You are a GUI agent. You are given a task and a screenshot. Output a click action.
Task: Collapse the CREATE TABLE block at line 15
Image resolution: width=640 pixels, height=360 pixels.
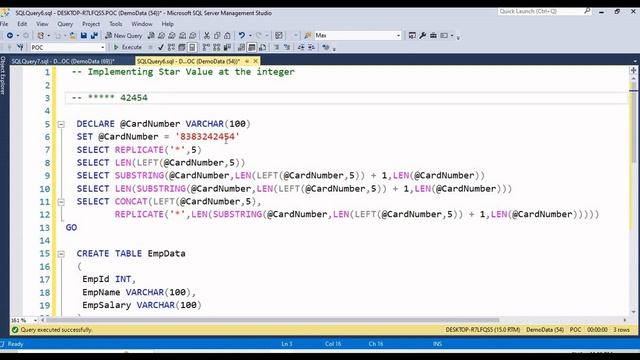61,254
